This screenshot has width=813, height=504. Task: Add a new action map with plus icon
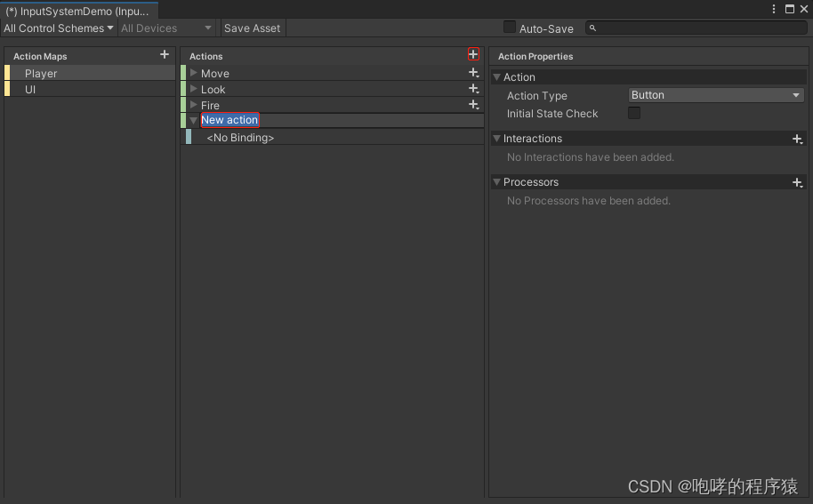[x=165, y=54]
